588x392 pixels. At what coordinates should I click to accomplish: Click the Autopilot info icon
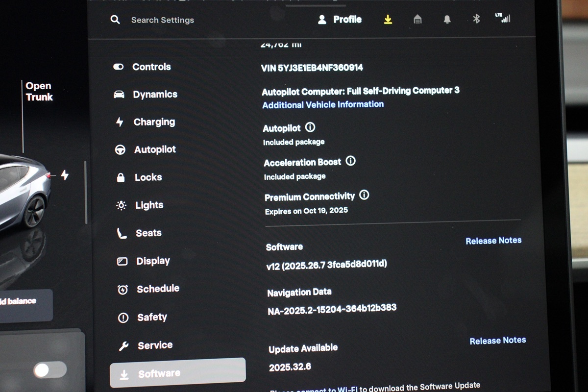point(310,127)
